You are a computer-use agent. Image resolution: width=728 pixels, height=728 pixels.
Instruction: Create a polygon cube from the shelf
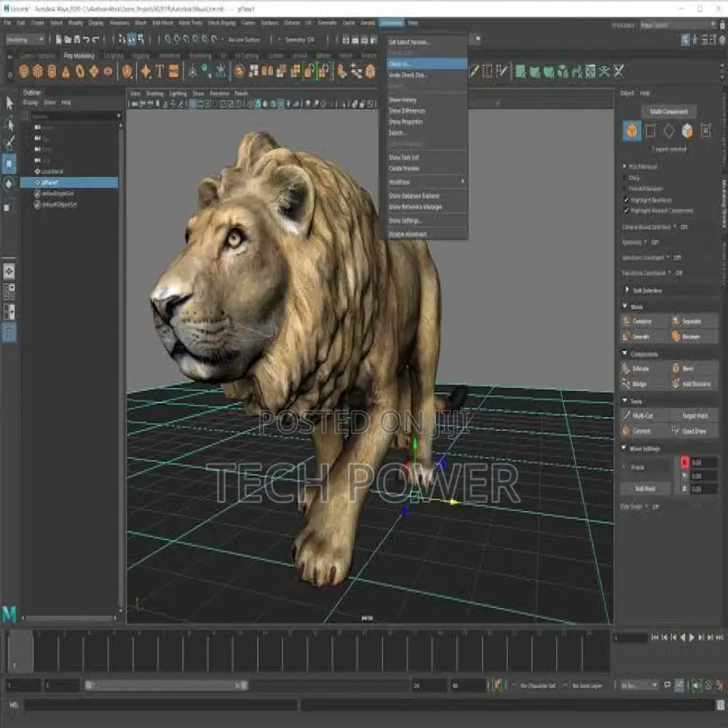[38, 71]
